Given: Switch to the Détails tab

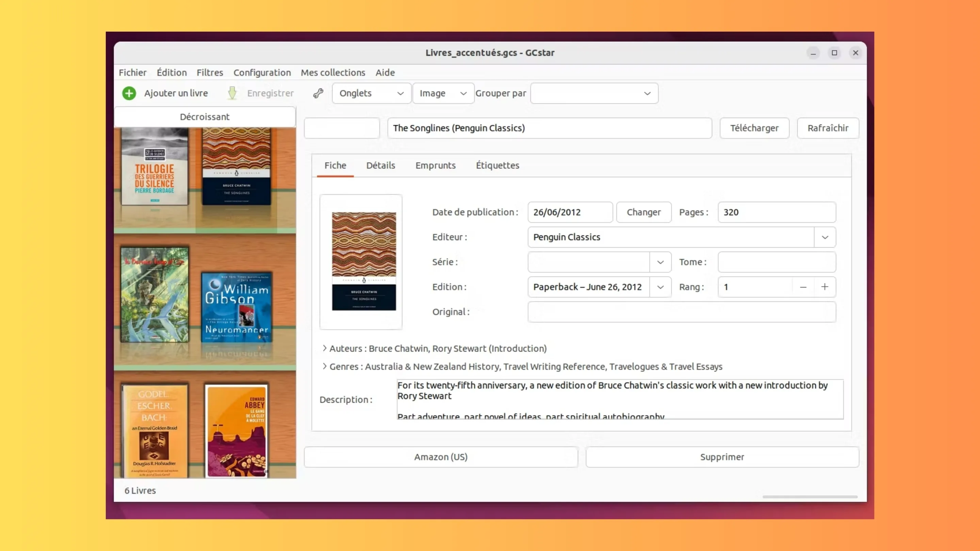Looking at the screenshot, I should point(380,165).
